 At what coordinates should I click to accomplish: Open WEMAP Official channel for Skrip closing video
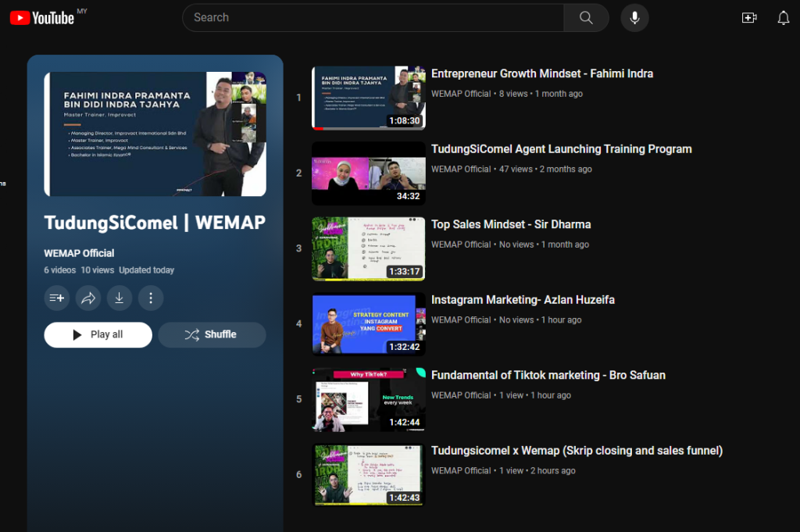461,471
